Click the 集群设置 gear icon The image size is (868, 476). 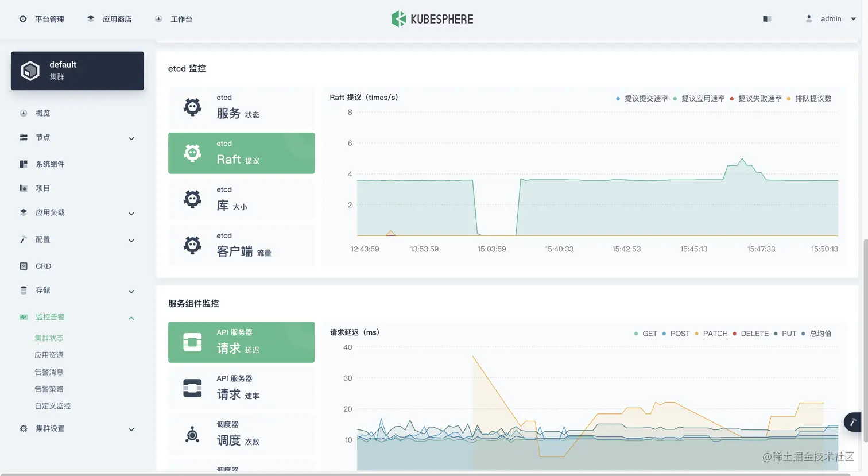click(24, 428)
